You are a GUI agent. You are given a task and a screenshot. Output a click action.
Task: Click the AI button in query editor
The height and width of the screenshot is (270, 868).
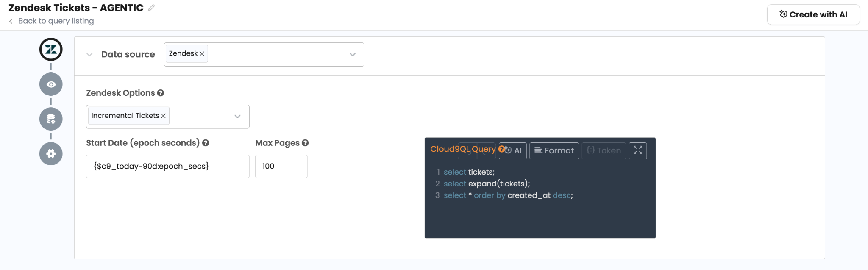[x=513, y=150]
